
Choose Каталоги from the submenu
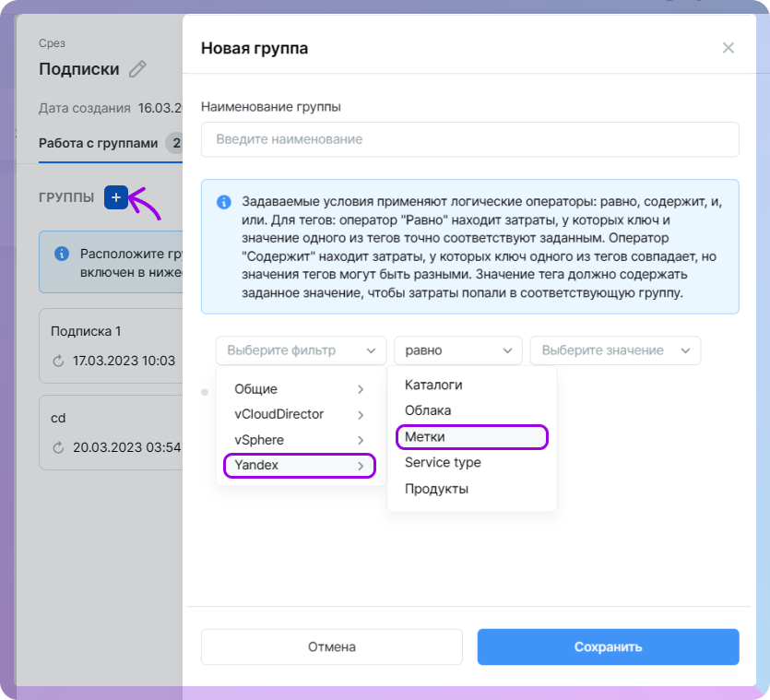pyautogui.click(x=433, y=385)
